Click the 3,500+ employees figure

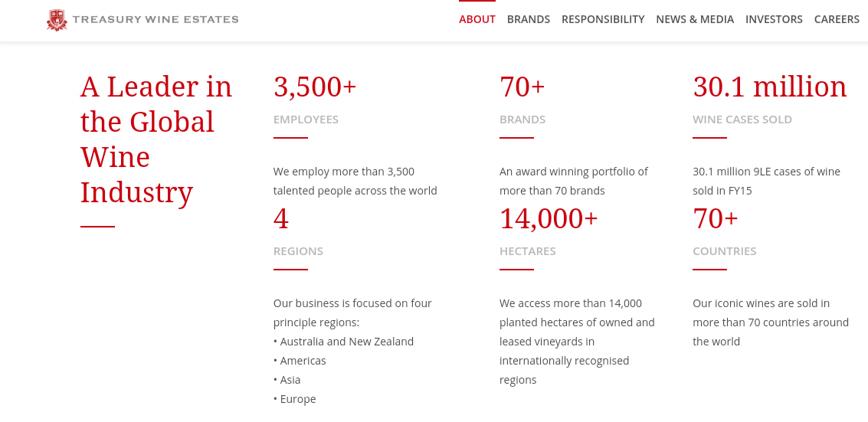pos(315,87)
